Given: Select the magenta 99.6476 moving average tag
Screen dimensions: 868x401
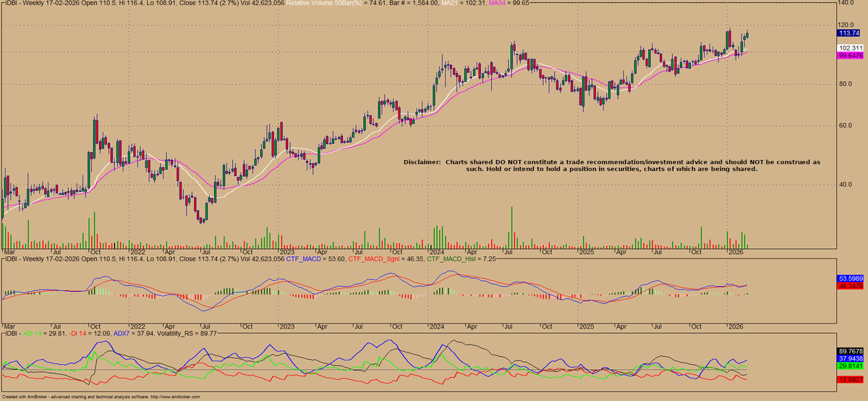Looking at the screenshot, I should (x=848, y=55).
